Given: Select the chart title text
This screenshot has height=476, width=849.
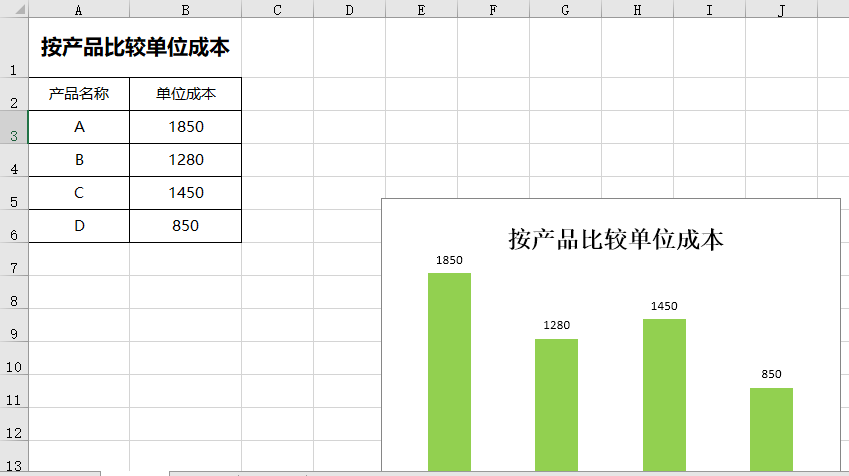Looking at the screenshot, I should tap(615, 239).
